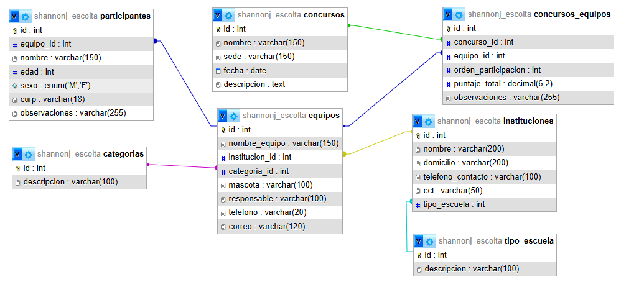Click the enum icon beside sexo column
Screen dimensions: 644x287
click(15, 86)
